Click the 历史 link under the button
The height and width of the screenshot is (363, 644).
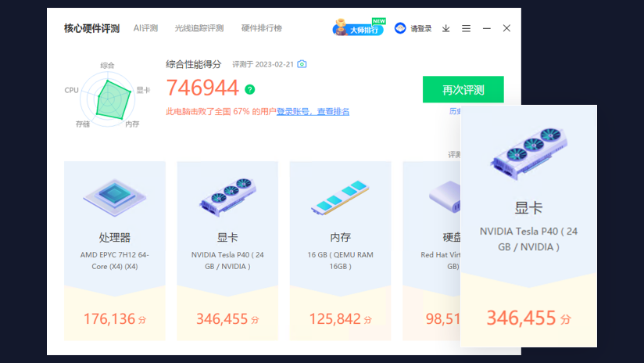point(455,111)
